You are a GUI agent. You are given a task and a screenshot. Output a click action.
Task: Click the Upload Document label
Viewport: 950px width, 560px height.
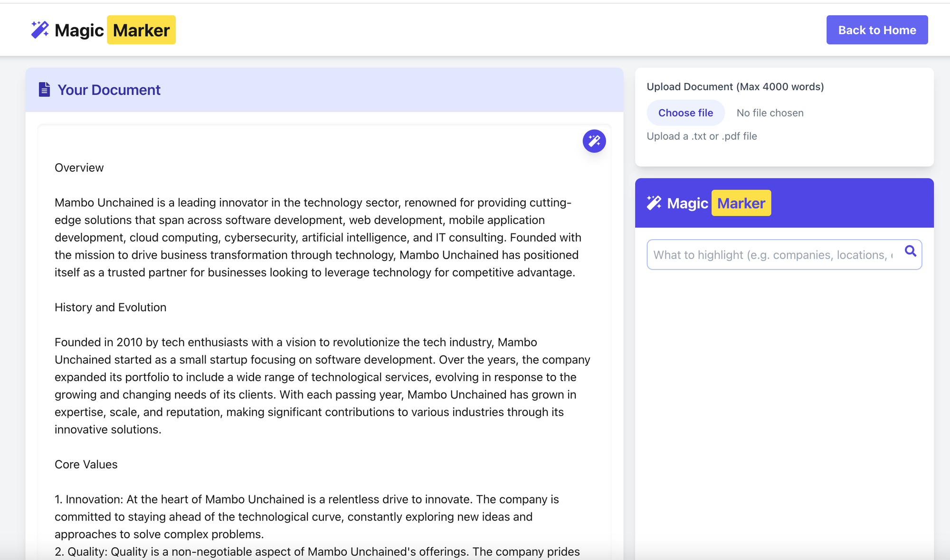(735, 87)
